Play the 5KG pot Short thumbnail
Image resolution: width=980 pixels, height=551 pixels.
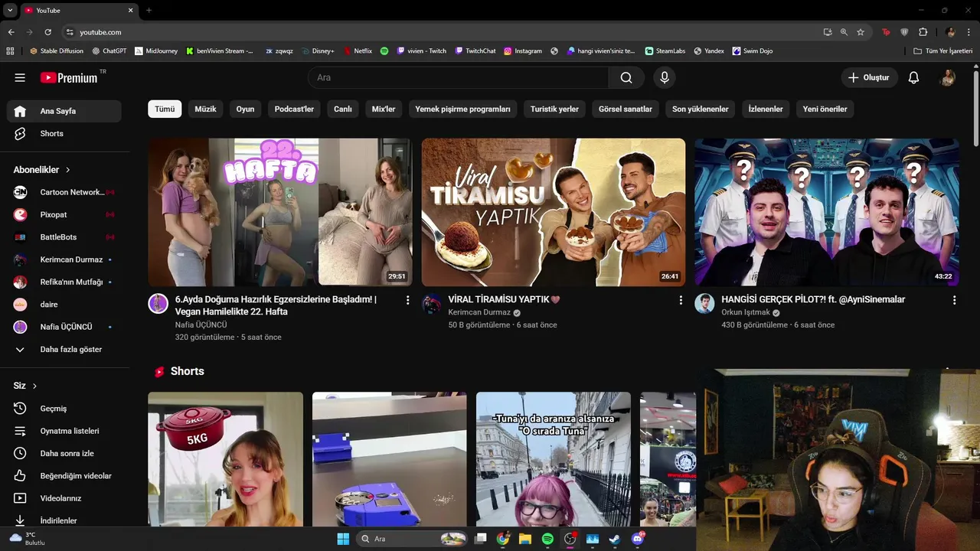[226, 459]
